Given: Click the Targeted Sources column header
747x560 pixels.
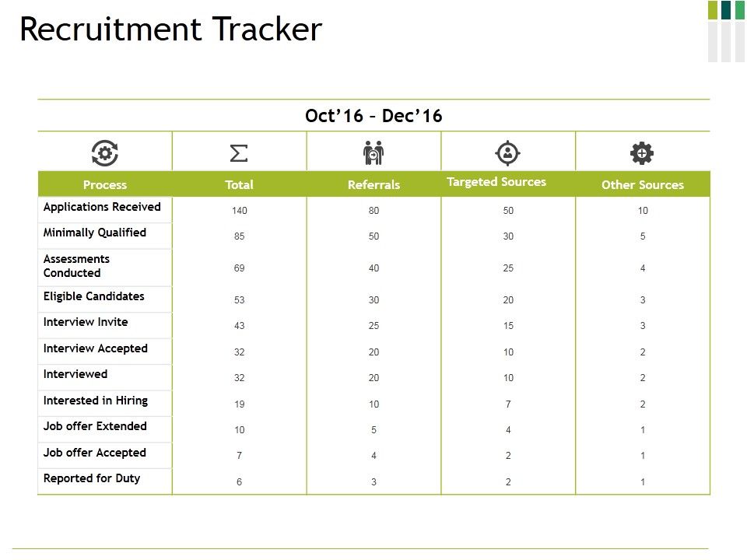Looking at the screenshot, I should [496, 182].
